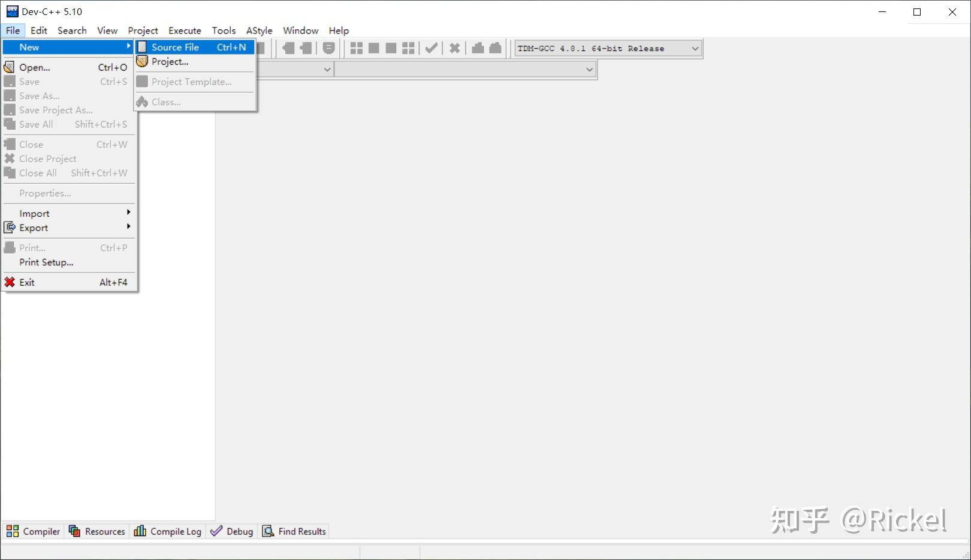This screenshot has height=560, width=971.
Task: Click Save As... in File menu
Action: (69, 96)
